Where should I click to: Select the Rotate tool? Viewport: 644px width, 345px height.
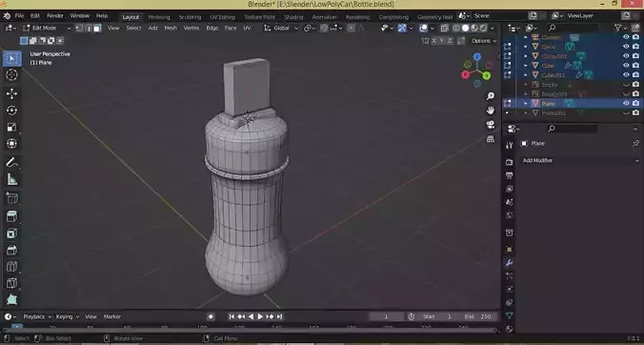[x=11, y=110]
